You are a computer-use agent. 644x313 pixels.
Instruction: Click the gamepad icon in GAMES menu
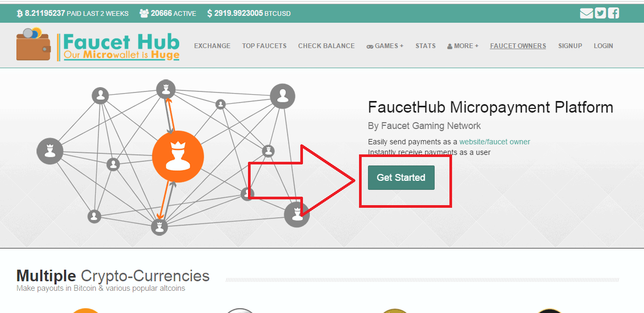click(x=370, y=46)
